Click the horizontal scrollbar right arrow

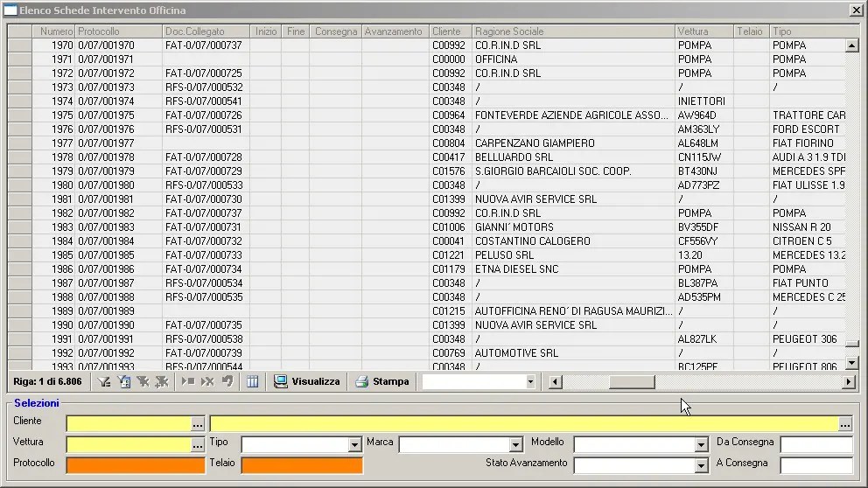pos(848,382)
